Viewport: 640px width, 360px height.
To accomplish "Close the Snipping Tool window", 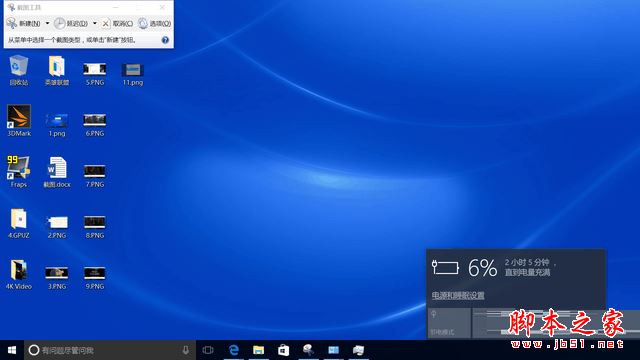I will click(x=162, y=7).
